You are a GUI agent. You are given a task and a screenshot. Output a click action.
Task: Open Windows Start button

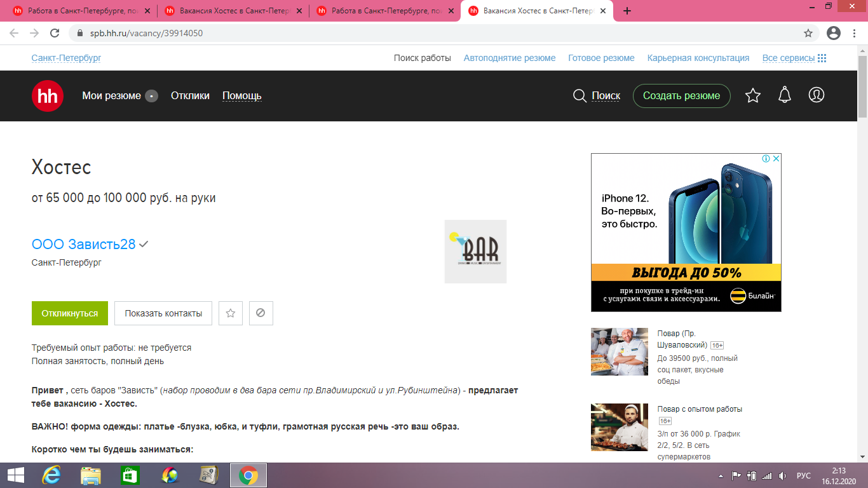pyautogui.click(x=15, y=475)
